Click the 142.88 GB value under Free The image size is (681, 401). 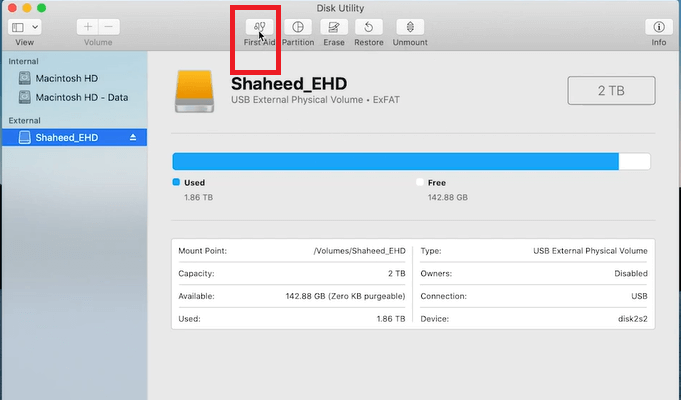(448, 197)
